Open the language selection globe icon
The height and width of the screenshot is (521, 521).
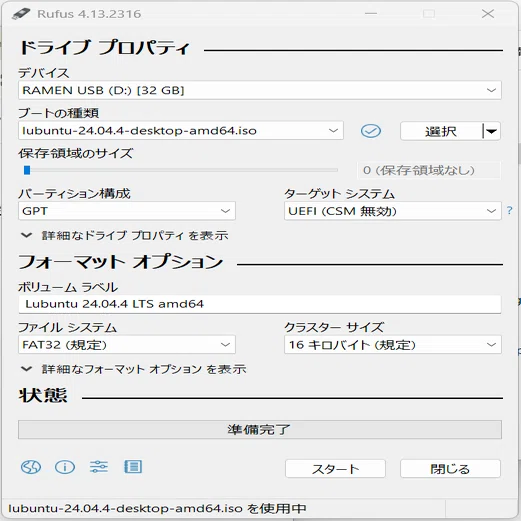pyautogui.click(x=31, y=467)
